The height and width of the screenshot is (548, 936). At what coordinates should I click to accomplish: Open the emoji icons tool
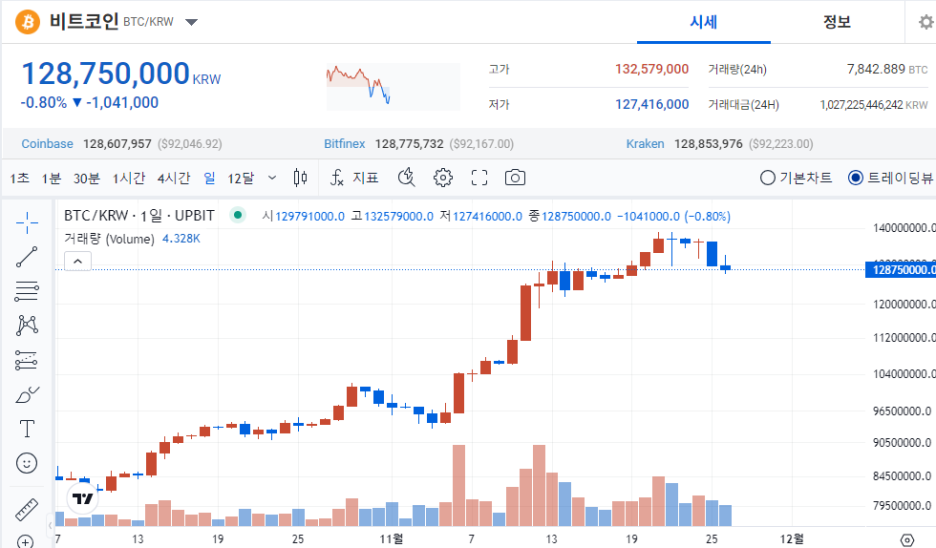pyautogui.click(x=27, y=463)
